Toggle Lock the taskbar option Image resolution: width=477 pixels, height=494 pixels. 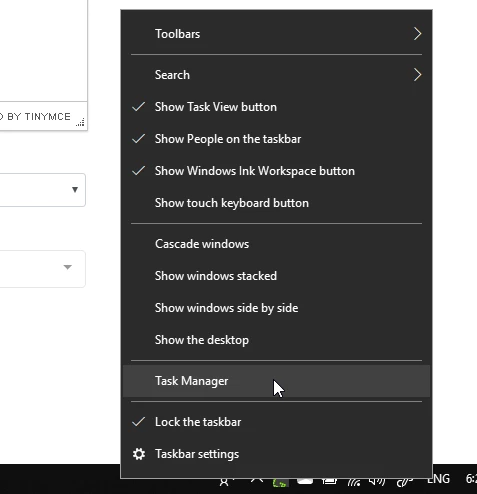coord(276,422)
